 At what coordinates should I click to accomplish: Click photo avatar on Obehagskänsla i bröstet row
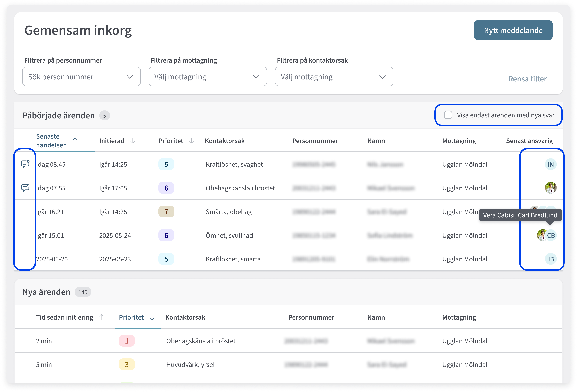coord(551,188)
